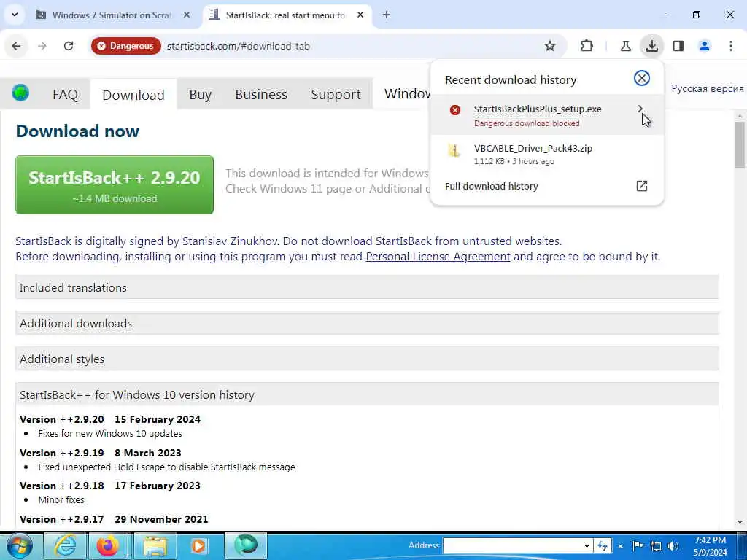The height and width of the screenshot is (560, 747).
Task: Launch Internet Explorer from taskbar
Action: point(65,545)
